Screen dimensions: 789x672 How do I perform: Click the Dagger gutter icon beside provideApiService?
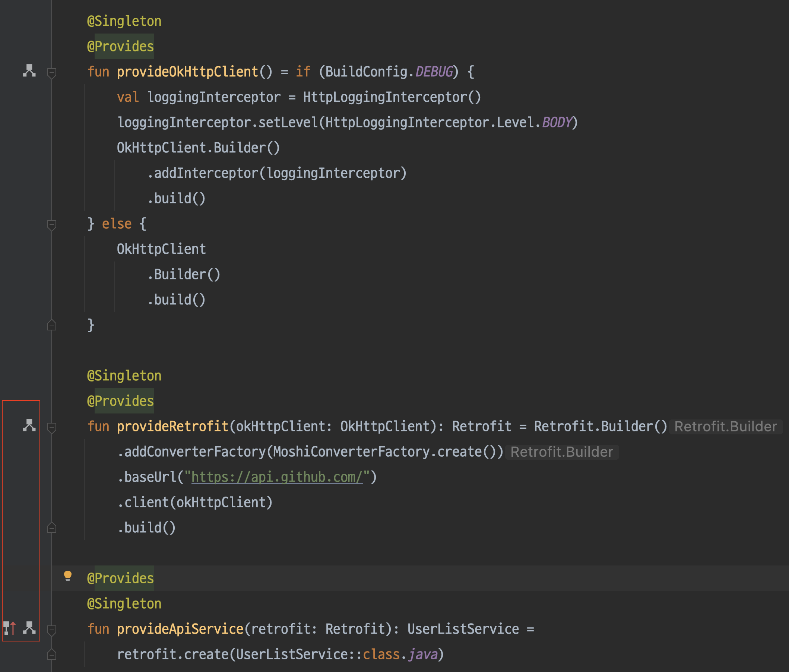[x=29, y=628]
